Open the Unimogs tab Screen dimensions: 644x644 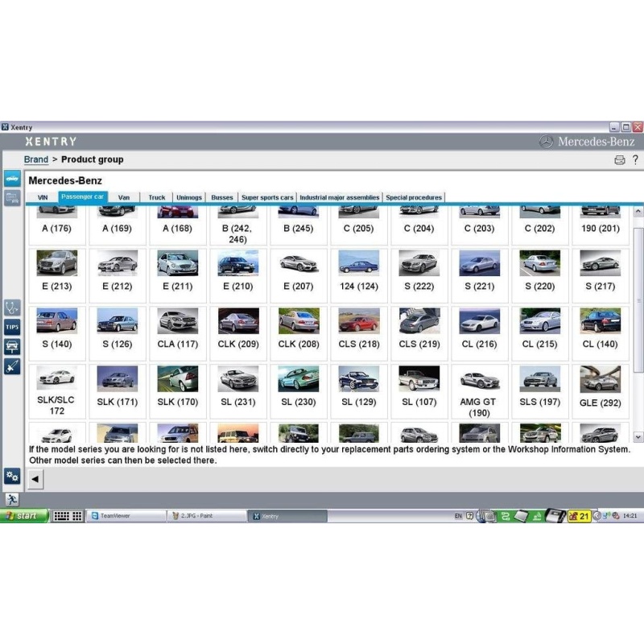coord(189,197)
